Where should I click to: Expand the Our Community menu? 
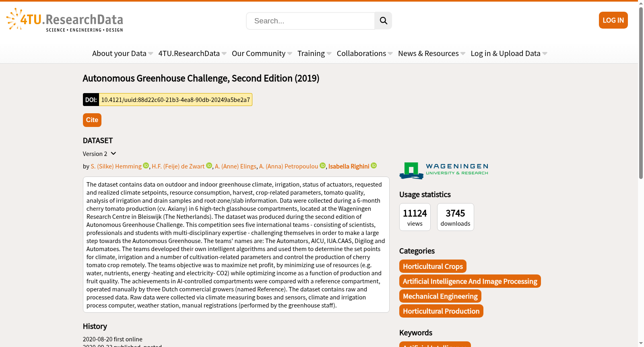(262, 54)
